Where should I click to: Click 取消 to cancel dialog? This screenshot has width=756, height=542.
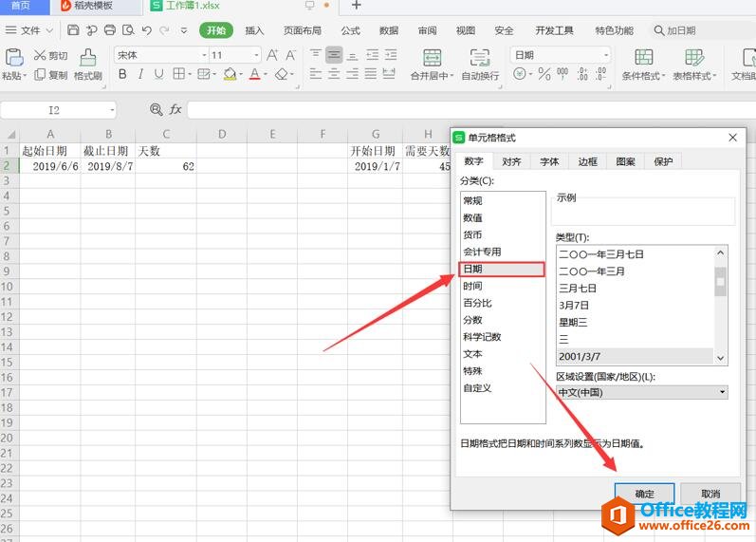710,494
